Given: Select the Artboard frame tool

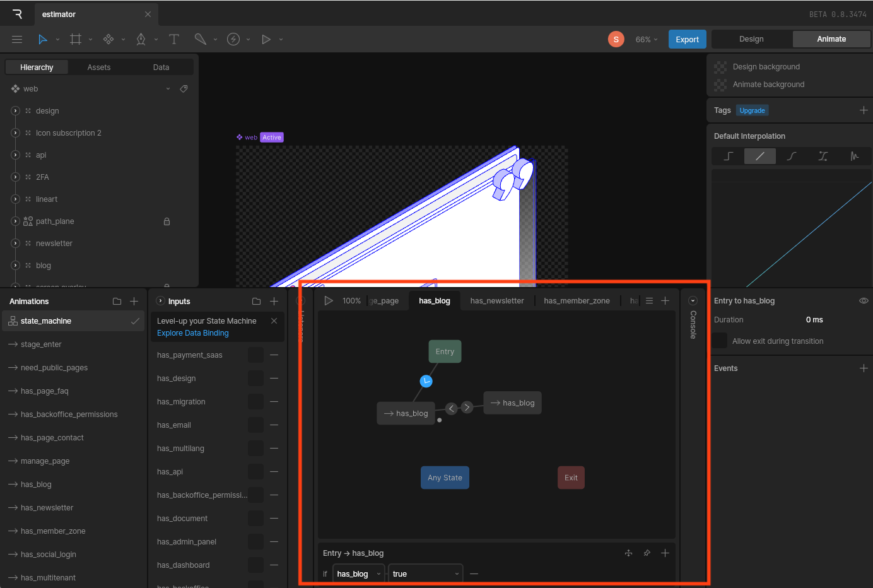Looking at the screenshot, I should point(76,39).
